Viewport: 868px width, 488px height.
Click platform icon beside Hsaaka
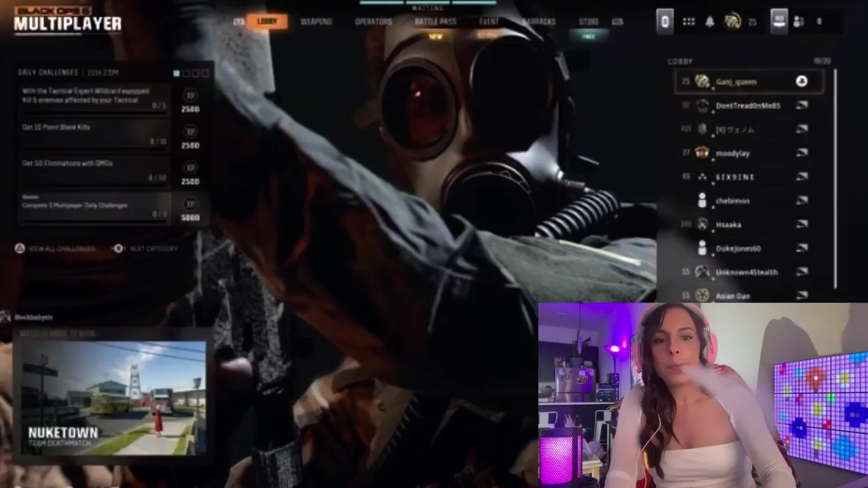click(x=802, y=224)
